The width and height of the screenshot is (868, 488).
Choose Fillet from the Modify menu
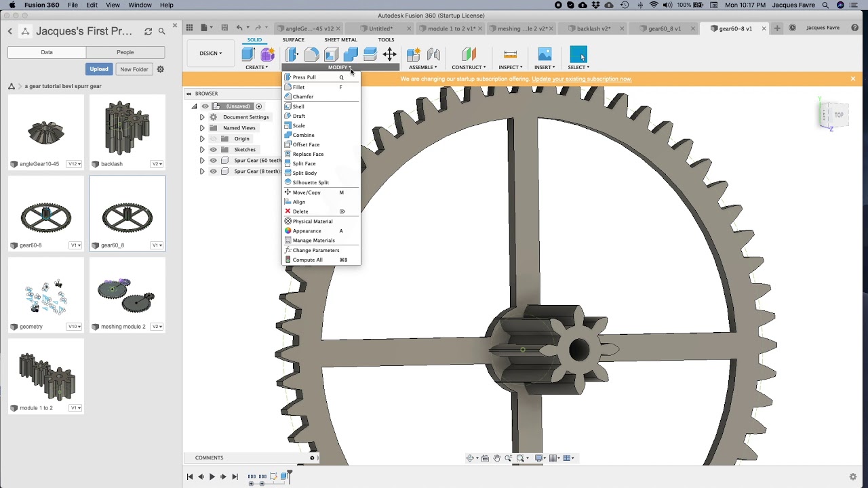click(x=321, y=87)
